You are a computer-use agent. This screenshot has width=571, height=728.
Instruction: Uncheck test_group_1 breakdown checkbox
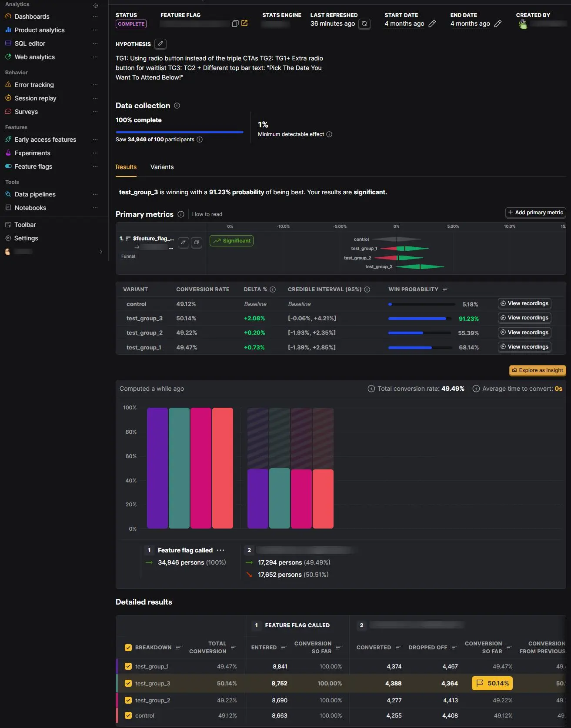[128, 666]
